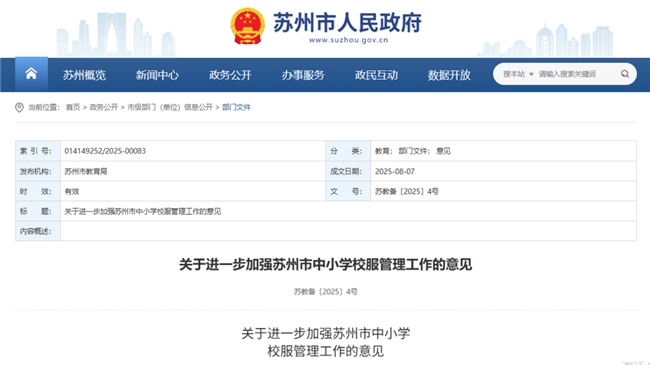Click the 苏州市人民政府 site title

pos(347,22)
